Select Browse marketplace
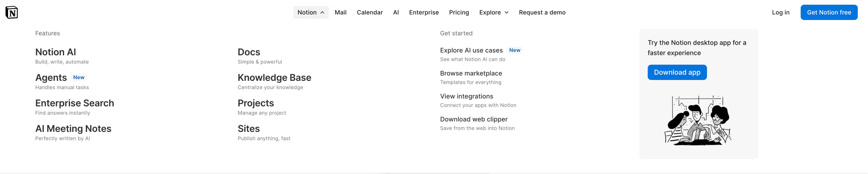Image resolution: width=868 pixels, height=174 pixels. tap(471, 73)
